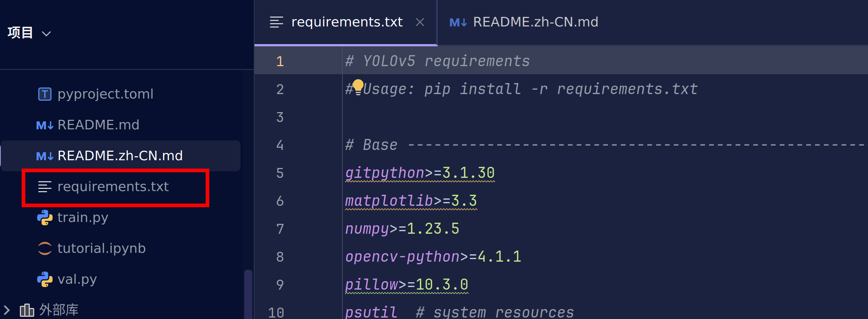The width and height of the screenshot is (868, 319).
Task: Switch to the README.zh-CN.md editor tab
Action: [x=536, y=22]
